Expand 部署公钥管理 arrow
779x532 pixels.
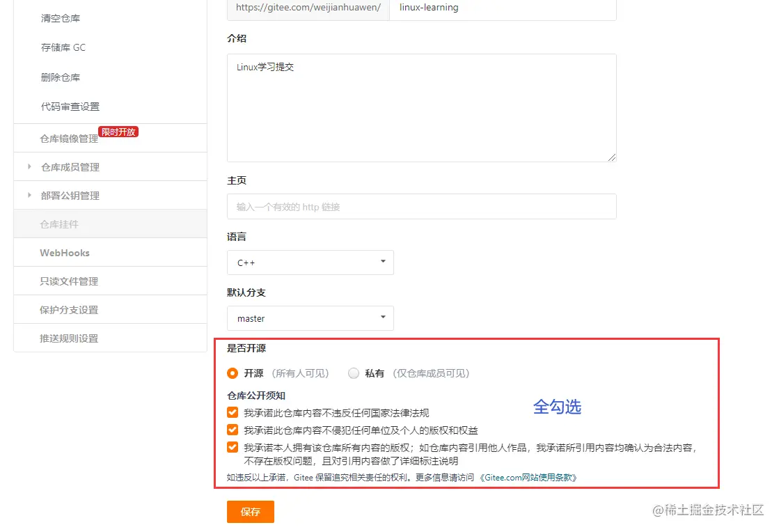pyautogui.click(x=29, y=195)
